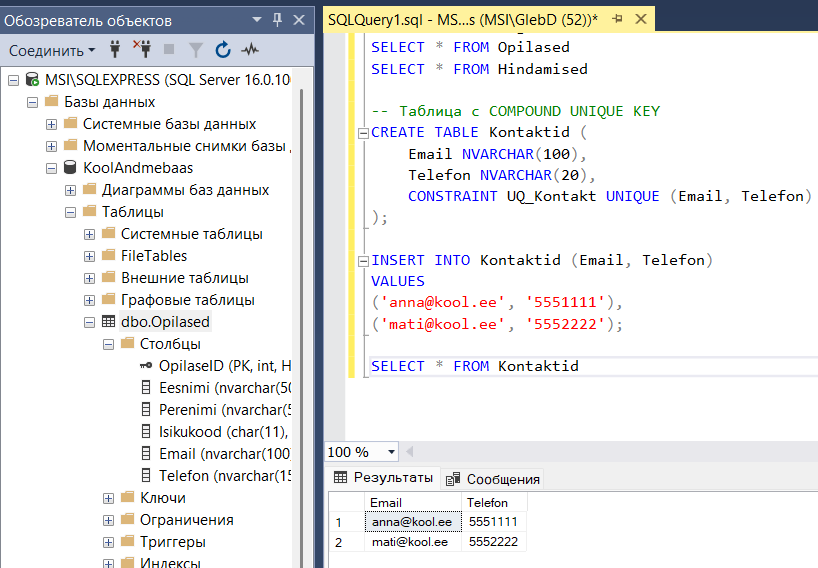Collapse the CREATE TABLE Kontaktid code block
Screen dimensions: 818x568
(x=363, y=134)
